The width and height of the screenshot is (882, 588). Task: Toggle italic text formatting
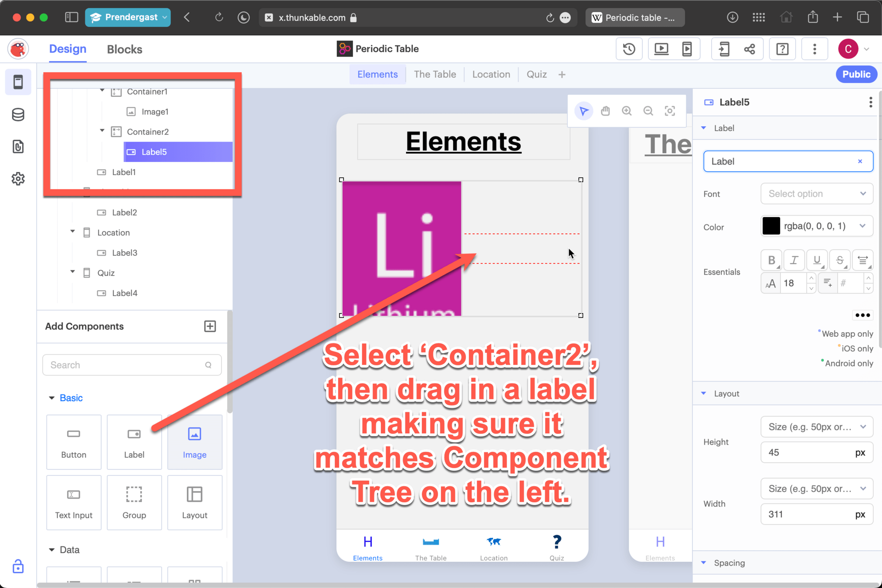pyautogui.click(x=794, y=260)
